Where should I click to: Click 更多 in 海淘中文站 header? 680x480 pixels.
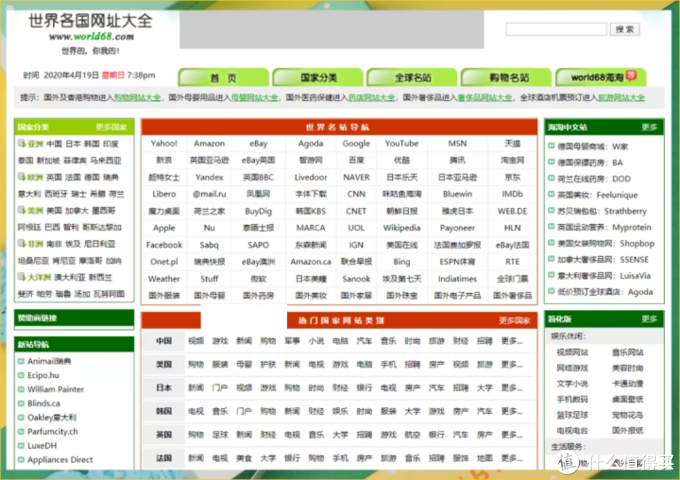(x=649, y=127)
